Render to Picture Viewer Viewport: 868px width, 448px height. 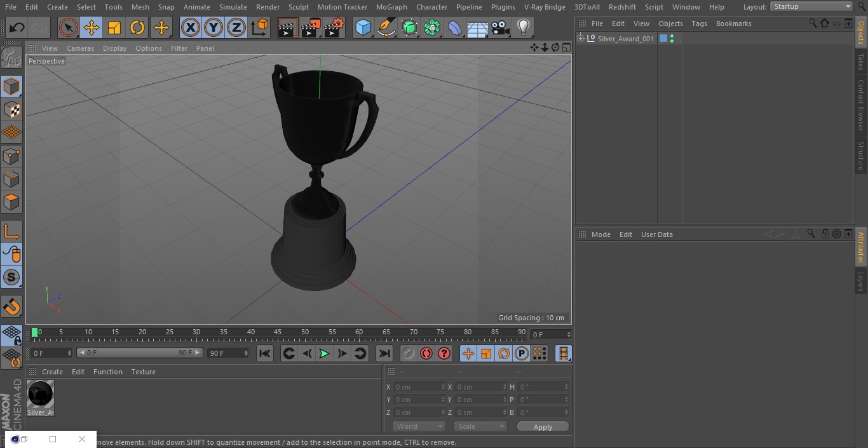click(311, 27)
